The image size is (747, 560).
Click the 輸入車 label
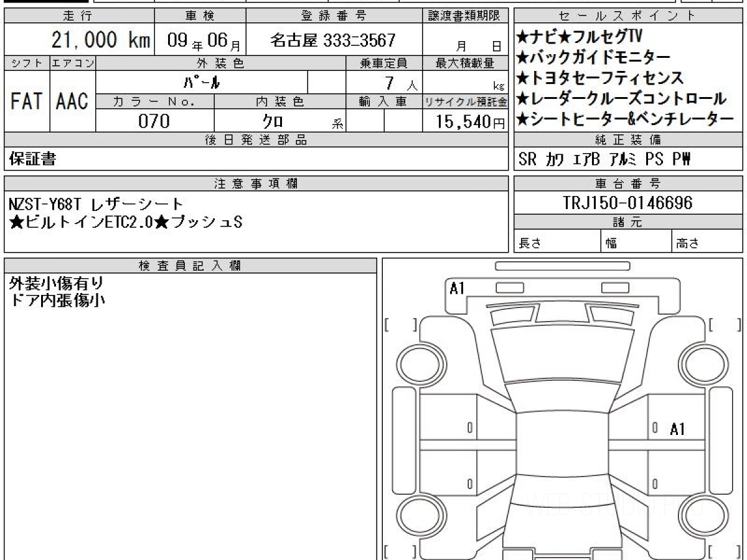(x=383, y=101)
